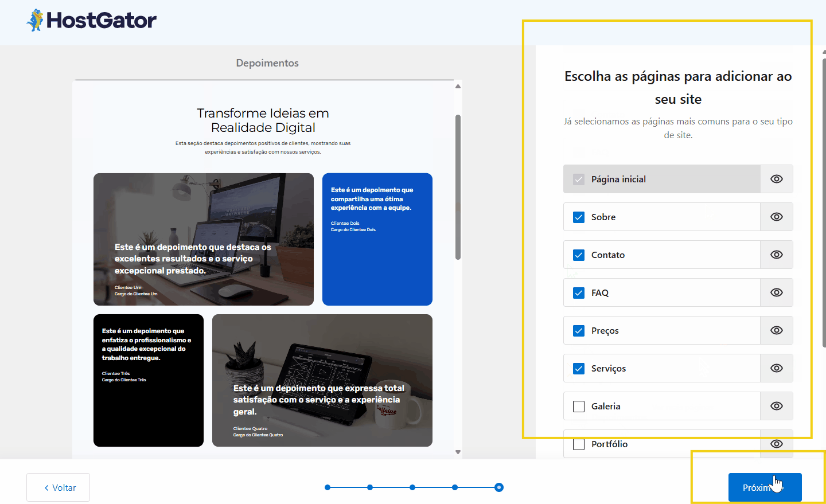
Task: Click the preview scroll down arrow
Action: click(458, 452)
